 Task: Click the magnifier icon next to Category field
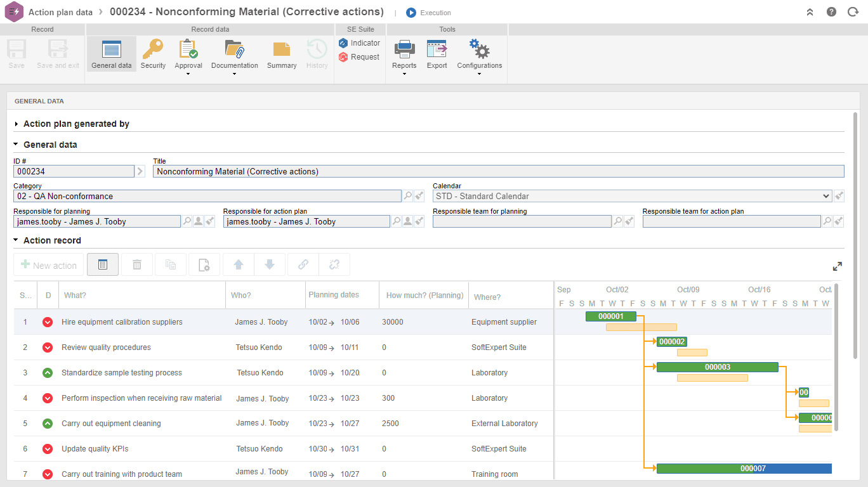[x=408, y=196]
